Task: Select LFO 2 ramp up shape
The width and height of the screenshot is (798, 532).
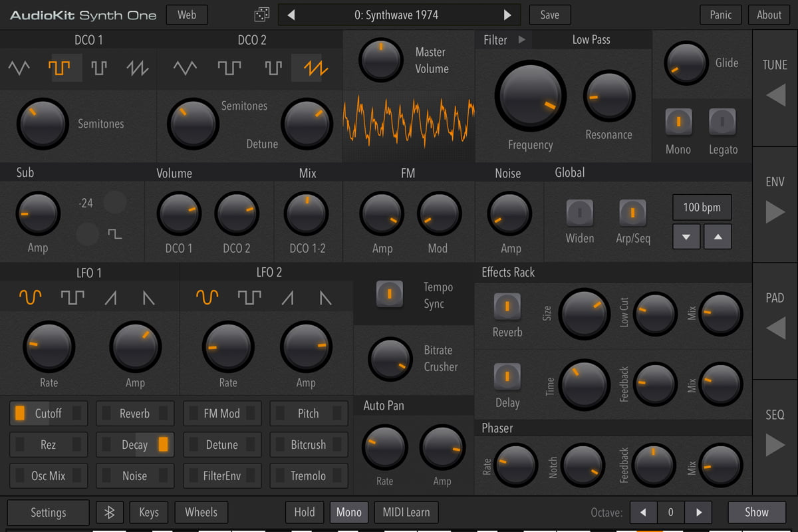Action: [287, 298]
